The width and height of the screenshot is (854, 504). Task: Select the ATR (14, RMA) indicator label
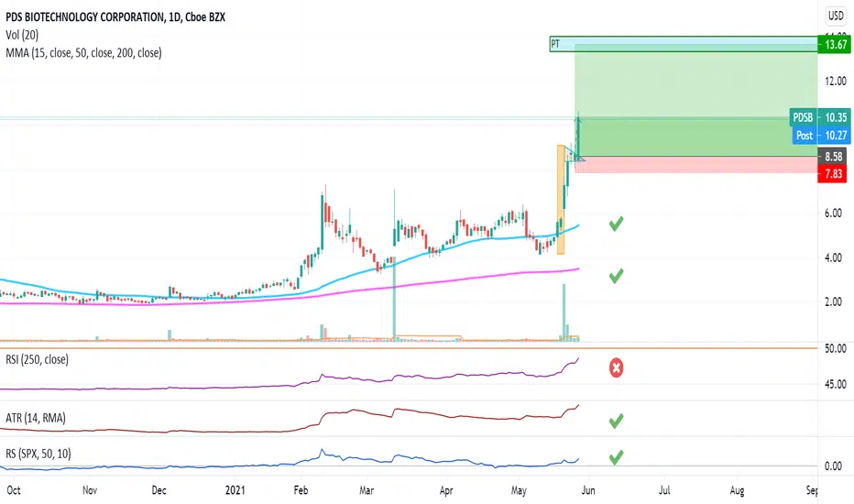tap(36, 418)
